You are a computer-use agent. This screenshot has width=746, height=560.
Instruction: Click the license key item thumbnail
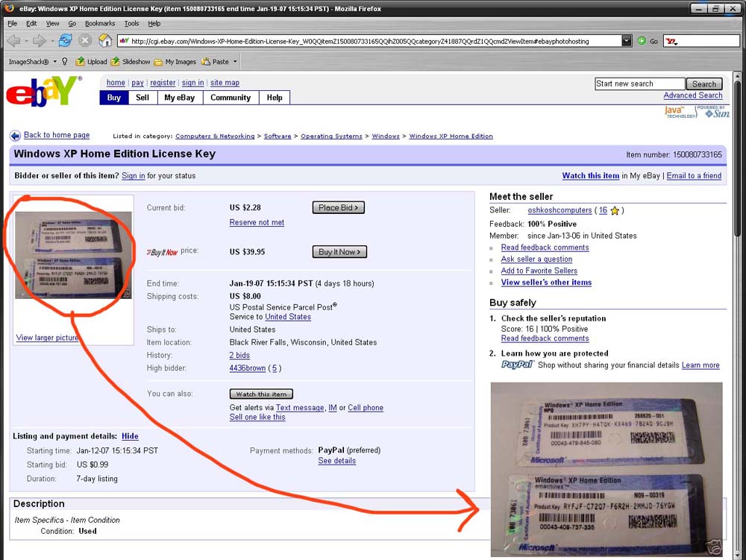[73, 255]
